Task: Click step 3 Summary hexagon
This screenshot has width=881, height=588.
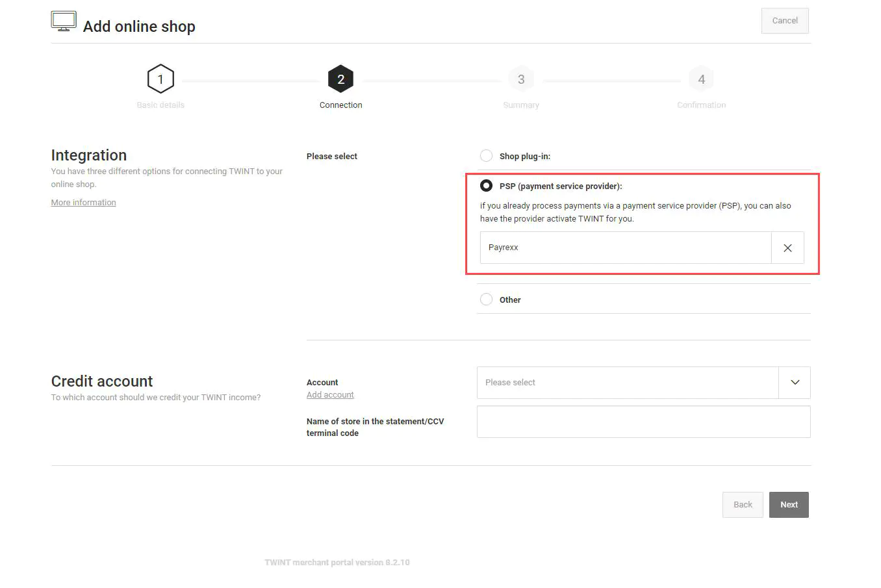Action: (521, 79)
